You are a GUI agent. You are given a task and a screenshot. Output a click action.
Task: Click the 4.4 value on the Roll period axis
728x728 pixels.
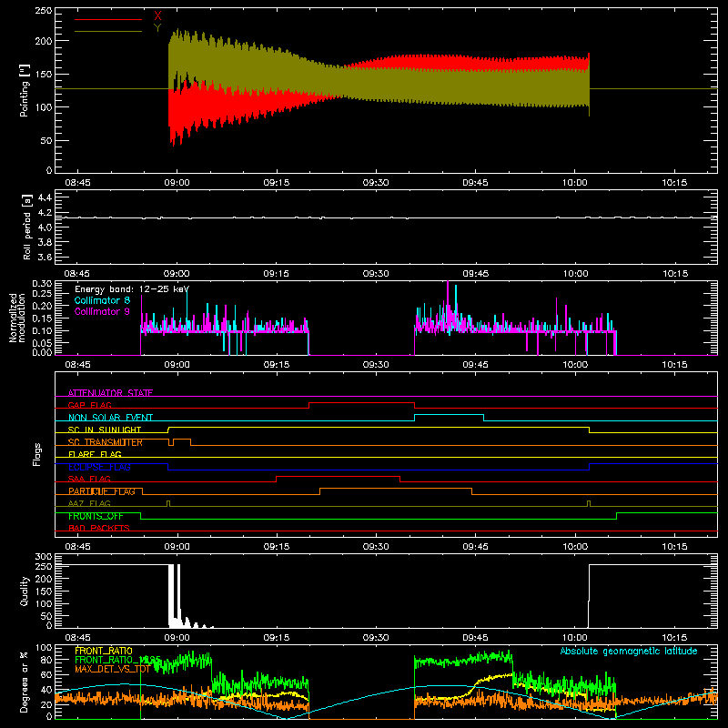[x=45, y=197]
